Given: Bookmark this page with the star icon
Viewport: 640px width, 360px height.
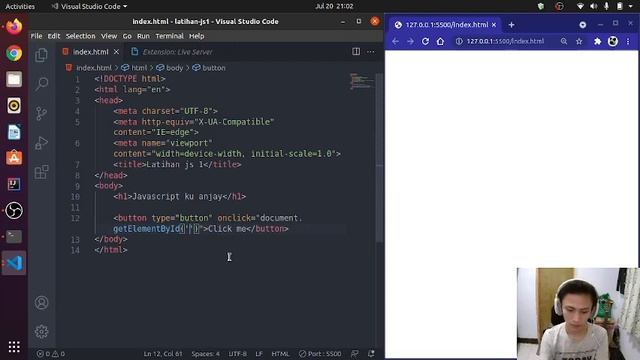Looking at the screenshot, I should pos(579,41).
